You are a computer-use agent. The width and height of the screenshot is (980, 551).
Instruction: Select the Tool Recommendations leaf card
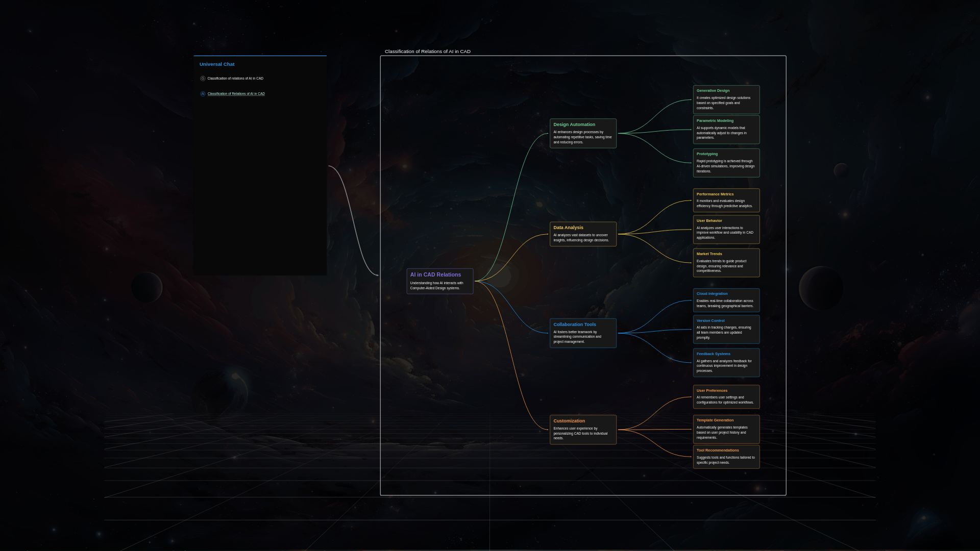pyautogui.click(x=726, y=457)
